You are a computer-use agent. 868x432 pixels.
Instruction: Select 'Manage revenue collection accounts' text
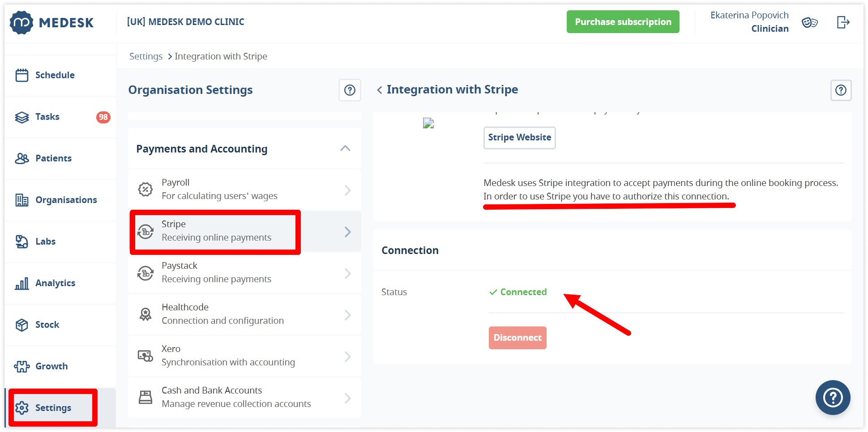pos(236,404)
